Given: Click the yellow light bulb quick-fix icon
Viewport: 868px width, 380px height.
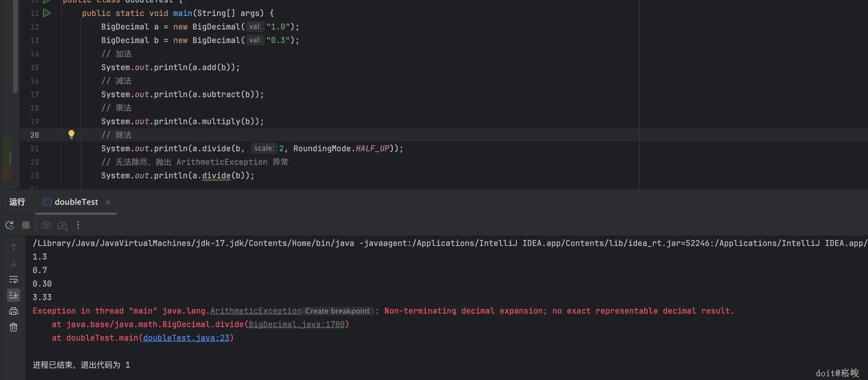Looking at the screenshot, I should point(71,135).
